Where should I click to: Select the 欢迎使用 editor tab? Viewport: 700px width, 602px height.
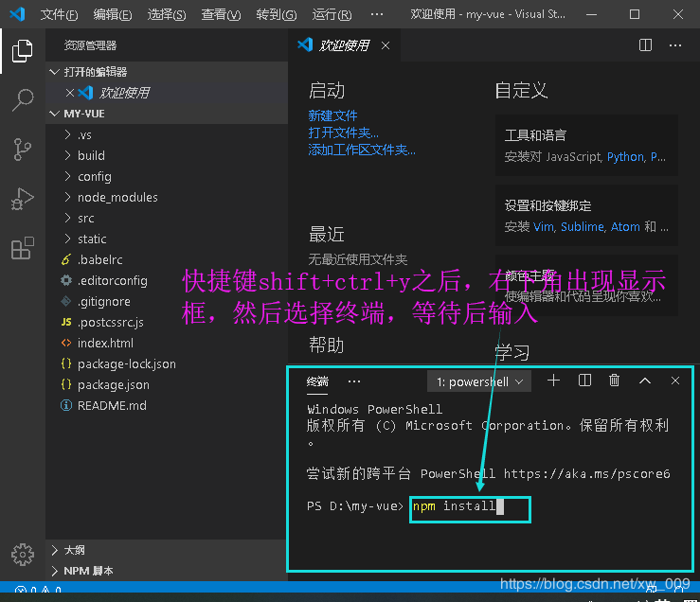tap(344, 45)
